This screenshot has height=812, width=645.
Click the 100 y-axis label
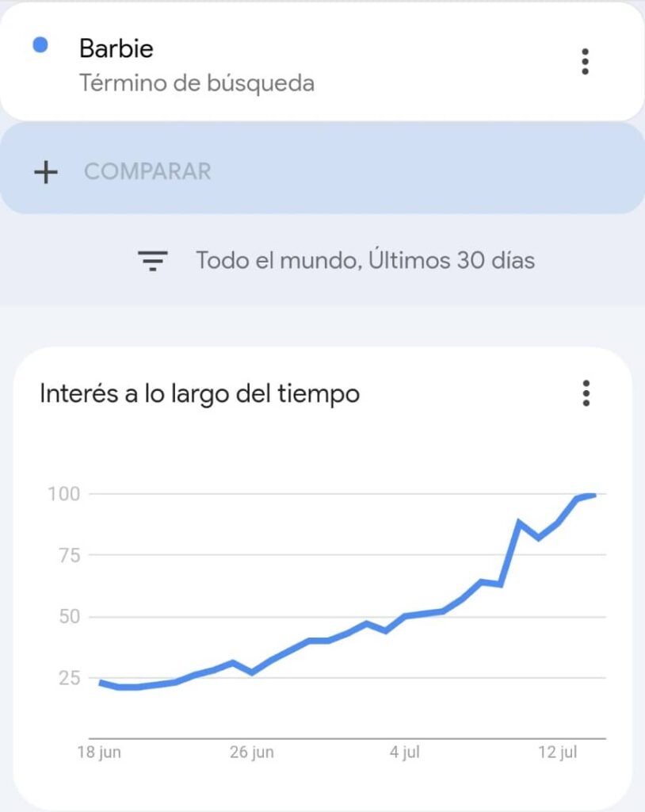coord(65,494)
